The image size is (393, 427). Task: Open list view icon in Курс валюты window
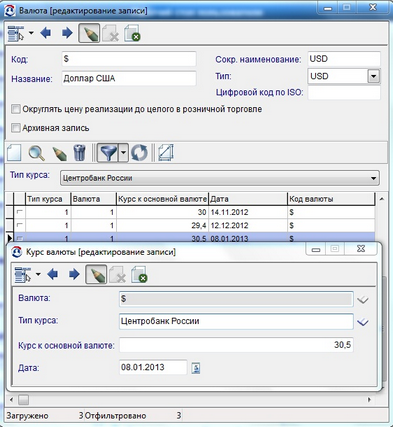tap(23, 274)
